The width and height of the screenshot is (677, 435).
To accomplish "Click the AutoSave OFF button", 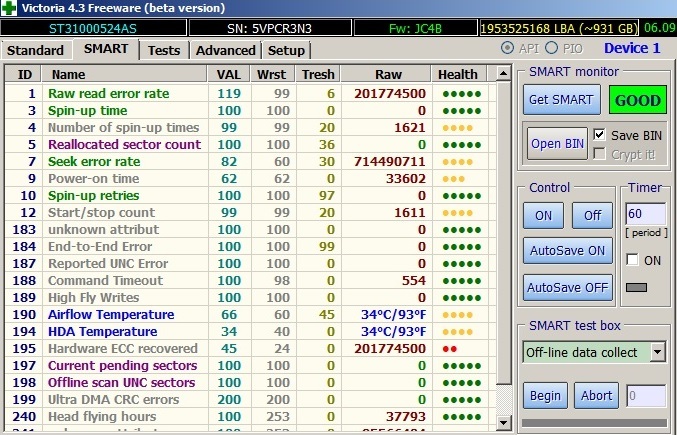I will tap(568, 287).
